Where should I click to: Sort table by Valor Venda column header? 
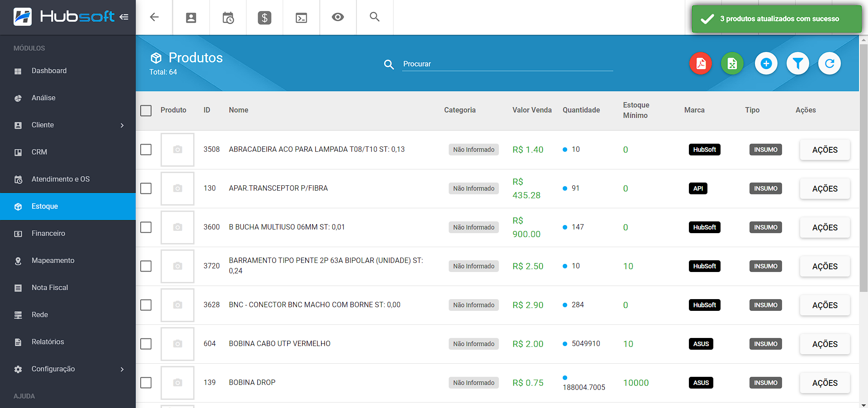(531, 110)
